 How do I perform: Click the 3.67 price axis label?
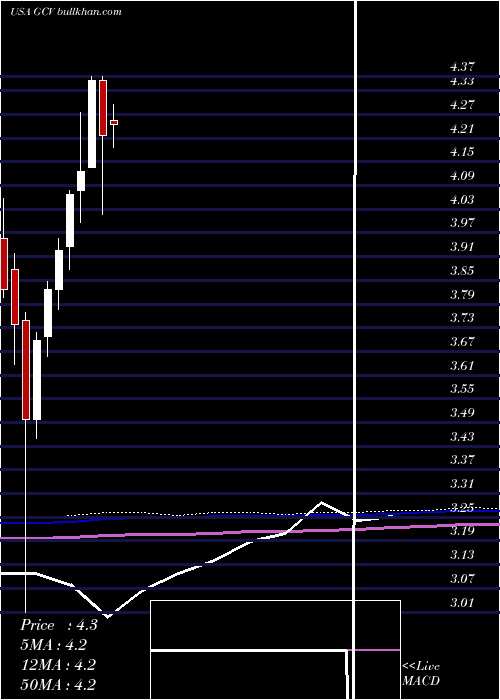(x=462, y=342)
